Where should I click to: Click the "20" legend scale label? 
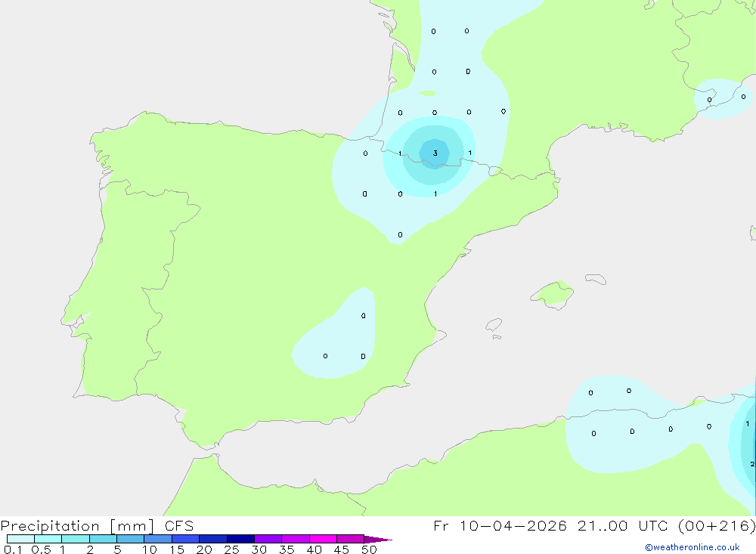[204, 549]
